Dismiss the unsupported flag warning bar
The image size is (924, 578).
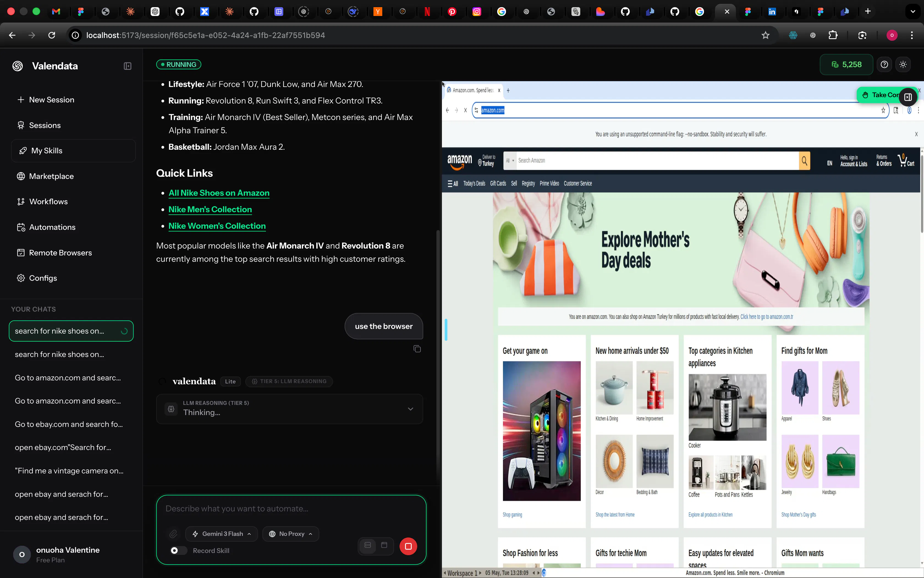[x=916, y=134]
